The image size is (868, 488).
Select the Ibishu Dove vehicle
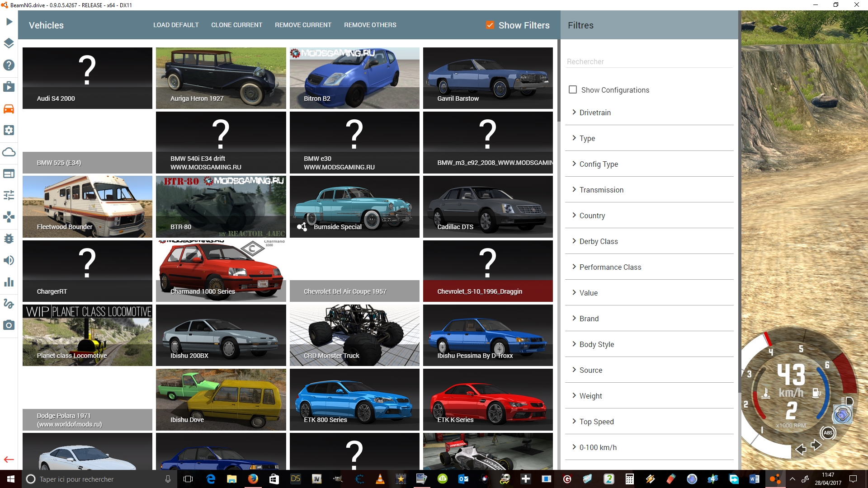click(x=221, y=399)
